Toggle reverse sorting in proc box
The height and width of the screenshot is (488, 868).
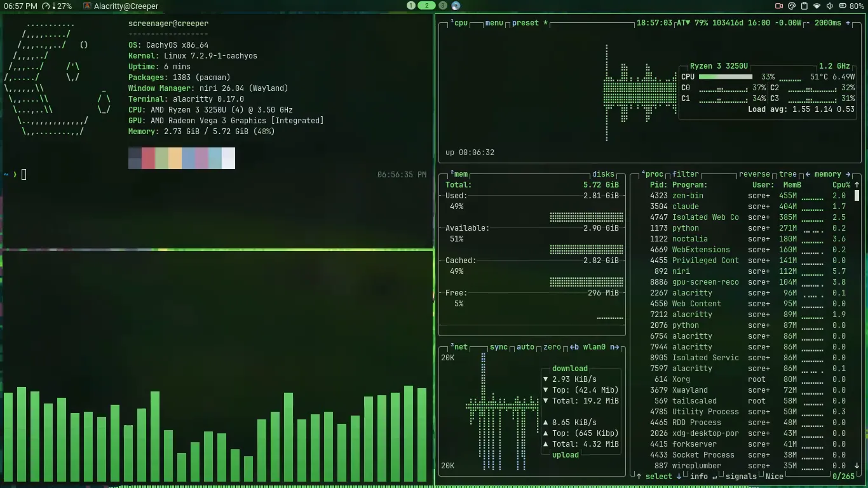click(754, 174)
